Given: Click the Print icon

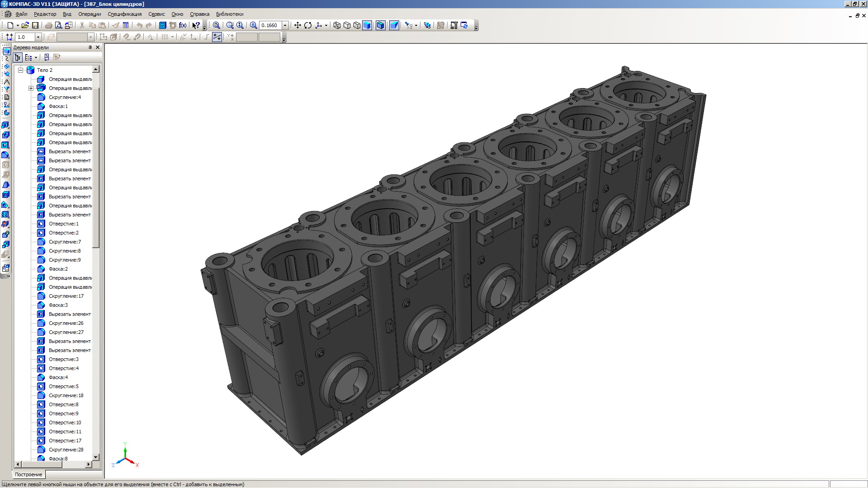Looking at the screenshot, I should (x=48, y=25).
